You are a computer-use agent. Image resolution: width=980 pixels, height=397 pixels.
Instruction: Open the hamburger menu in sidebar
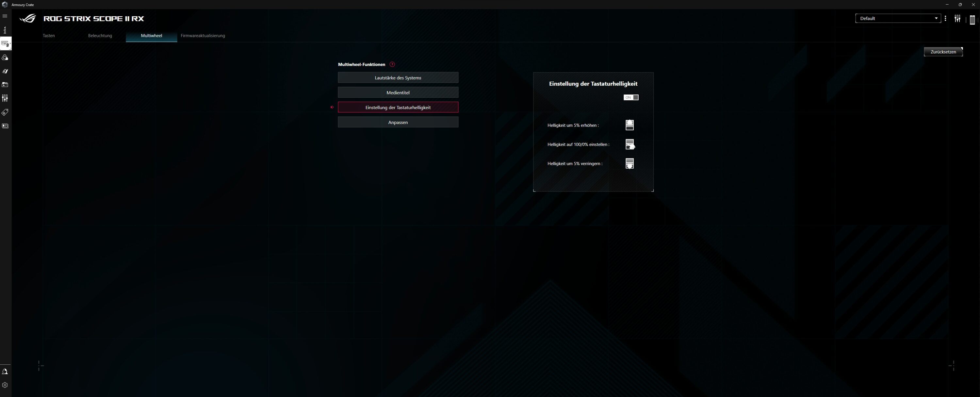pyautogui.click(x=5, y=16)
